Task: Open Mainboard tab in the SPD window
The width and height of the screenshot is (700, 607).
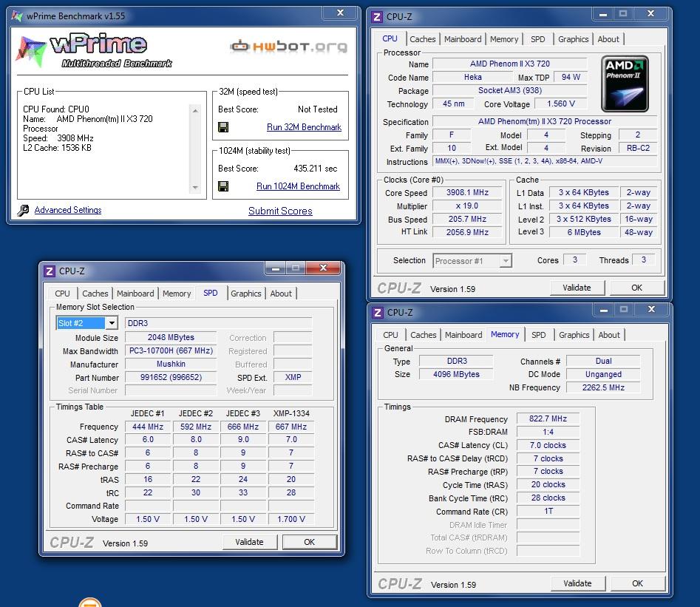Action: tap(135, 294)
